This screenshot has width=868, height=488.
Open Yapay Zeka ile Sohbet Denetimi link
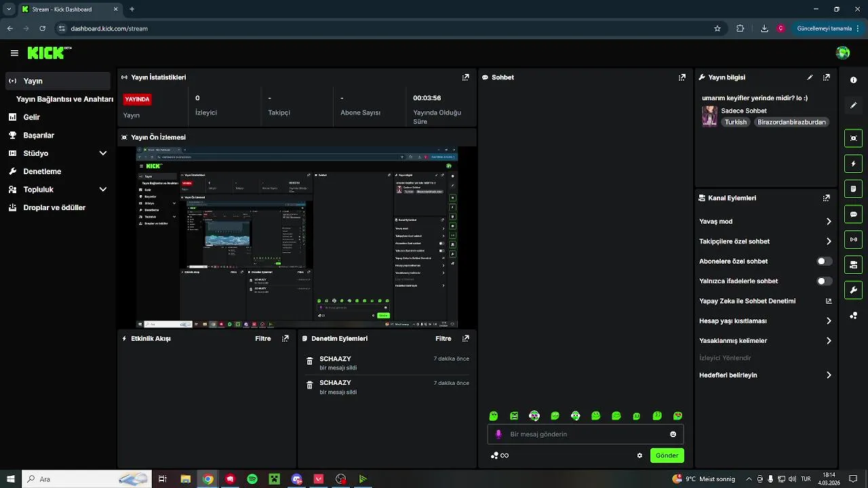[765, 301]
